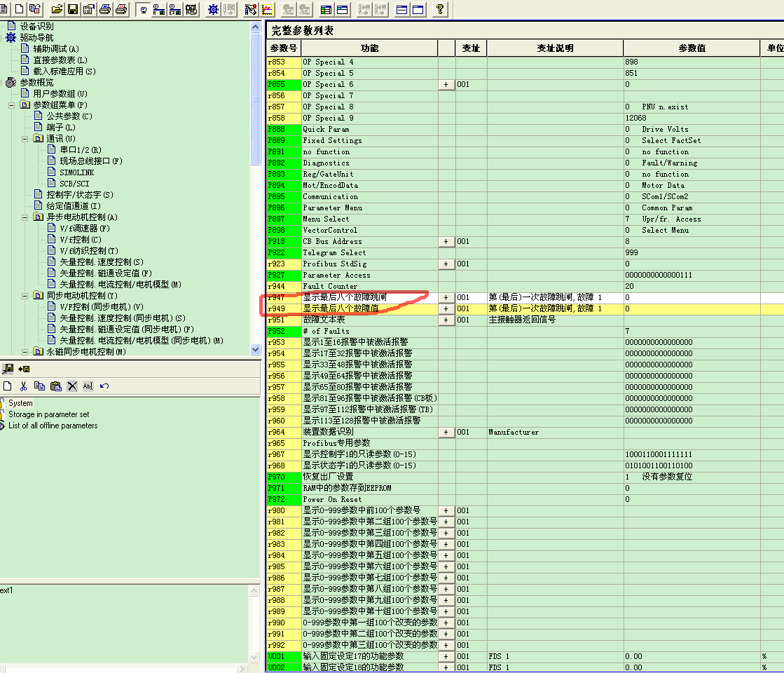This screenshot has height=673, width=784.
Task: Click the help question mark icon
Action: tap(439, 9)
